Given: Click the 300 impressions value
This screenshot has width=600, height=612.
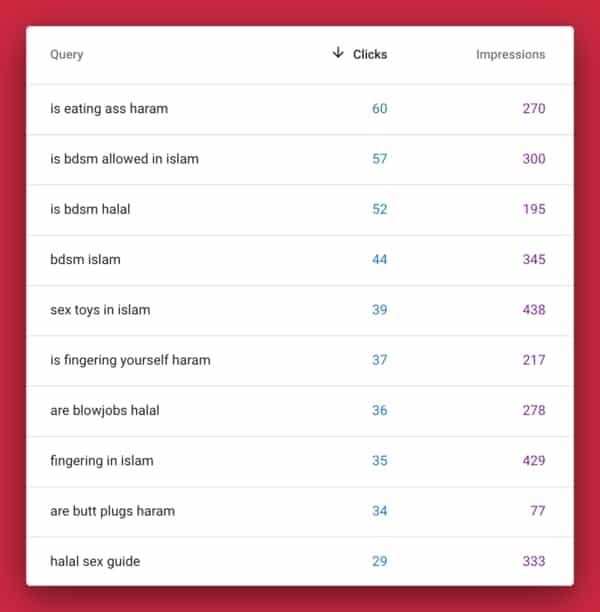Looking at the screenshot, I should (x=534, y=159).
